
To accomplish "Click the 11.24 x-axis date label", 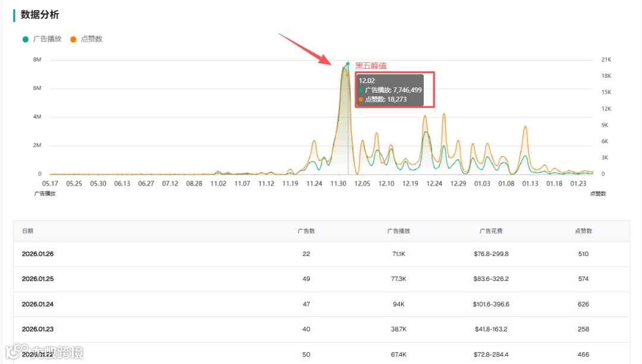I will tap(314, 183).
